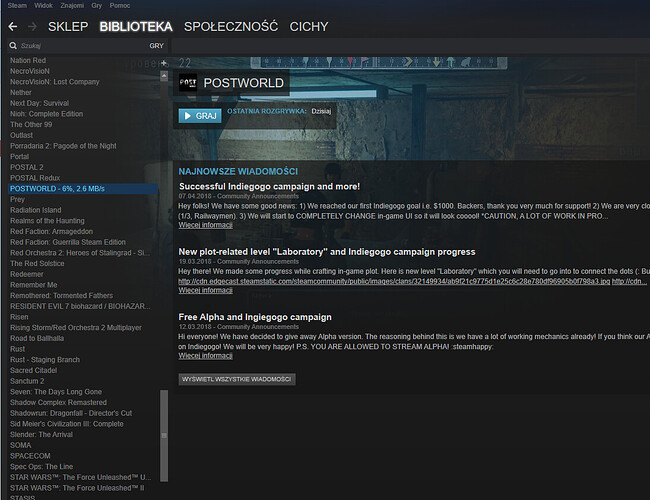Screen dimensions: 650x500
Task: Select Rising Storm/Red Orchestra 2 Multiplayer
Action: (x=76, y=328)
